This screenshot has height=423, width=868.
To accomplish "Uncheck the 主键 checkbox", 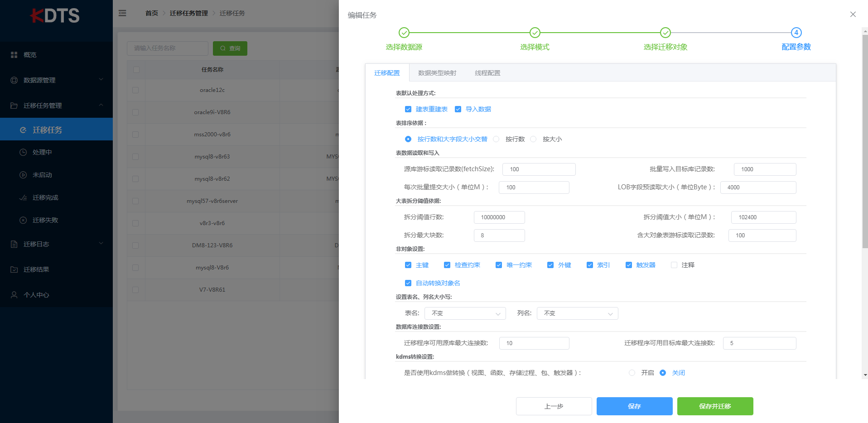I will [408, 265].
